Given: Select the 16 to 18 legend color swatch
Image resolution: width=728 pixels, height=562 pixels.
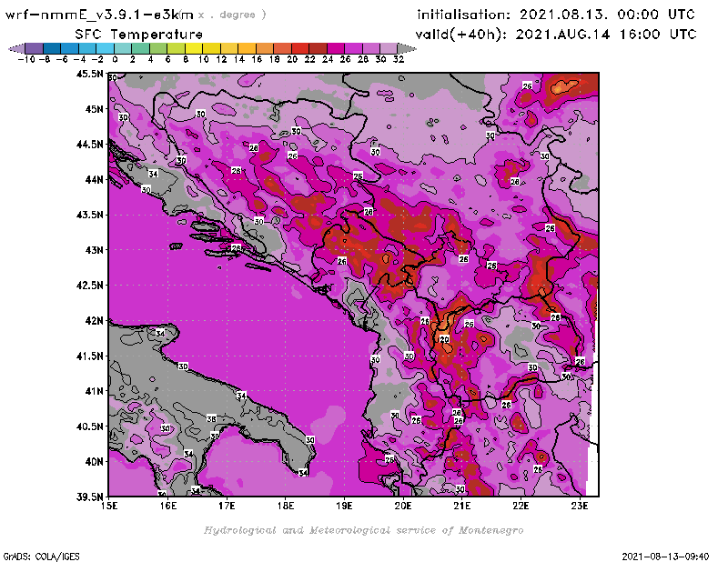Looking at the screenshot, I should point(264,49).
